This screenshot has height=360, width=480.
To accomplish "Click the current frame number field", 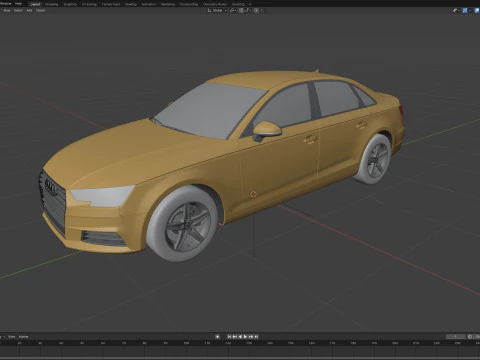I will click(x=456, y=337).
